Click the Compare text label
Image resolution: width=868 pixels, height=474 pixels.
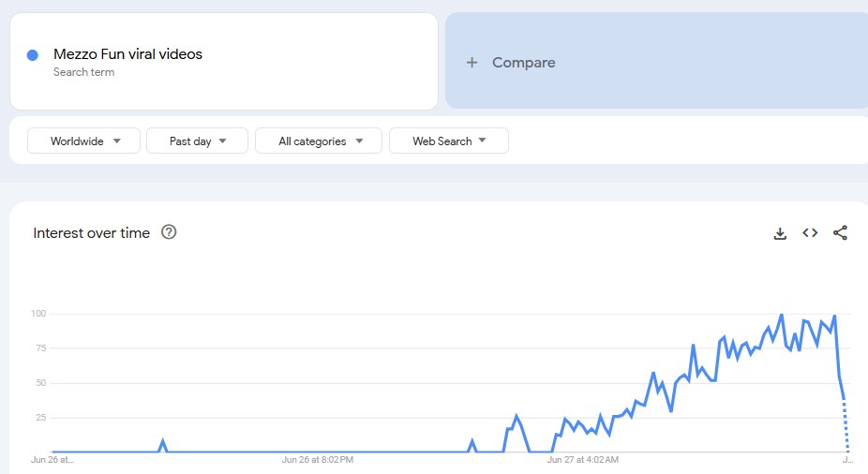click(523, 63)
